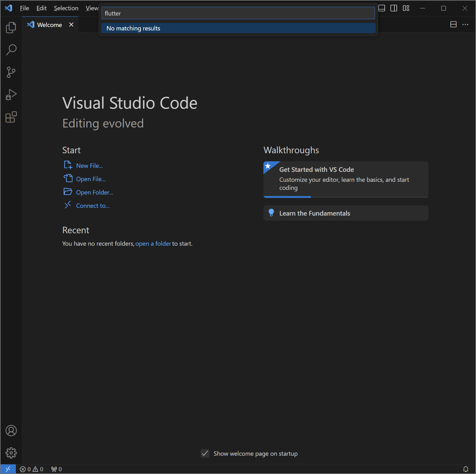
Task: Maximize the VS Code window
Action: pos(443,8)
